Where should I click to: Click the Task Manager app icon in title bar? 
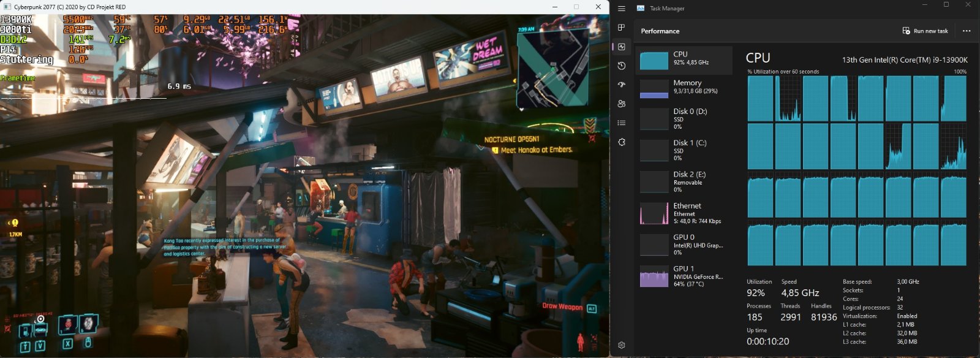tap(641, 8)
